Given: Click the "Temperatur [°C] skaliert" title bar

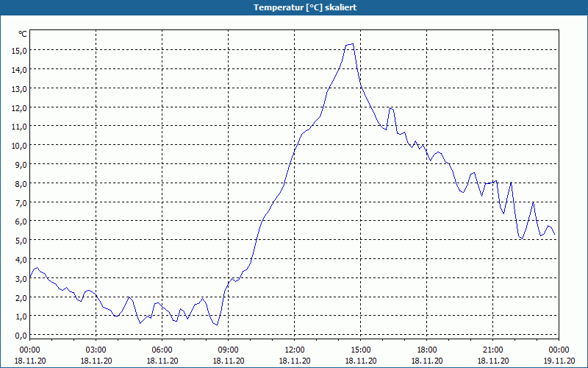Looking at the screenshot, I should [x=294, y=7].
